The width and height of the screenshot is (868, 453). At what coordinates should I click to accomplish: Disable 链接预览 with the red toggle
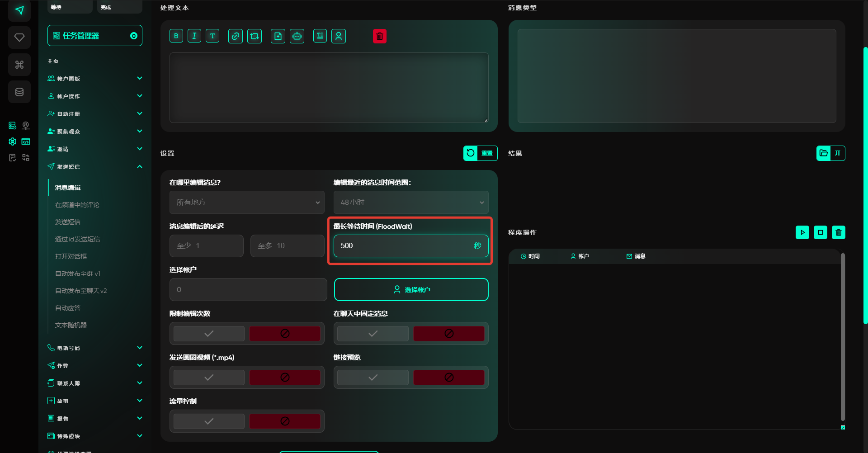click(x=448, y=377)
